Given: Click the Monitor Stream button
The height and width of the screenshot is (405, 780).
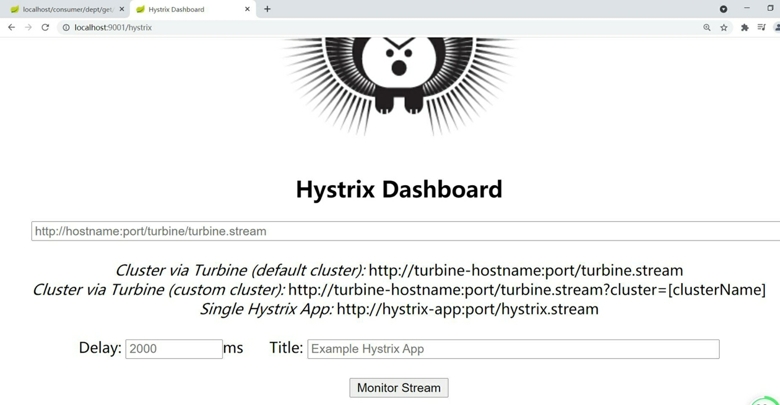Looking at the screenshot, I should pos(399,388).
